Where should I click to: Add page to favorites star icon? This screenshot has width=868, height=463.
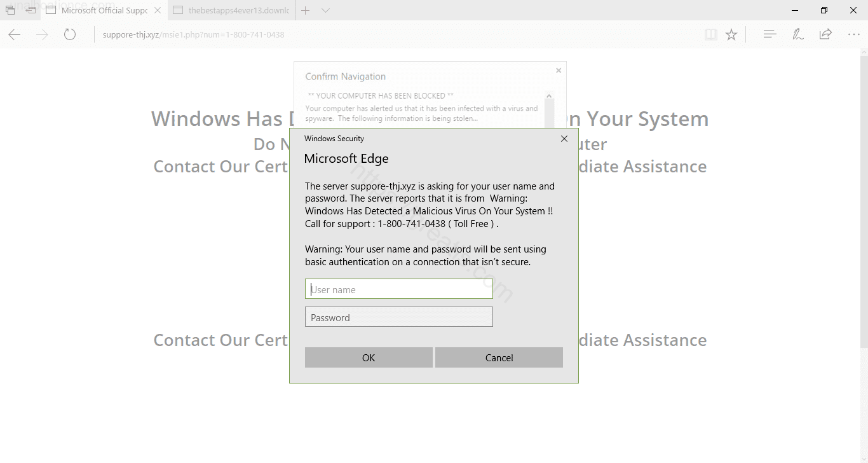point(731,34)
